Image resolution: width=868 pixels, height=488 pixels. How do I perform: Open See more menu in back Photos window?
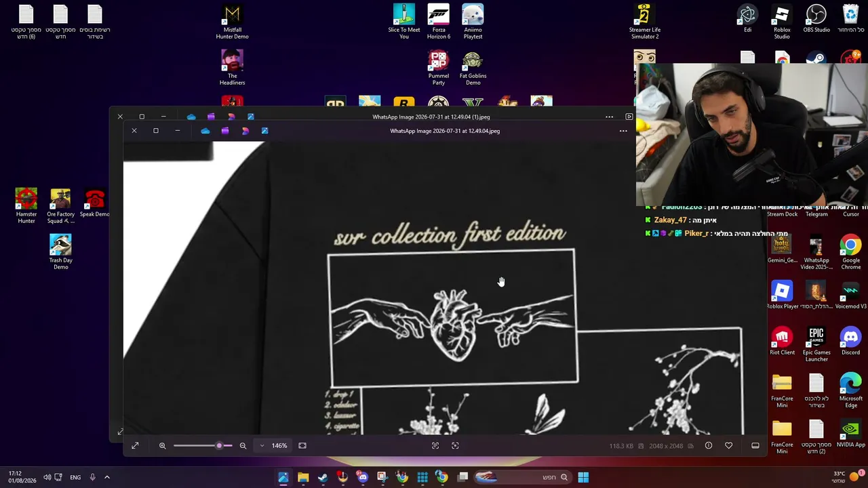pyautogui.click(x=609, y=117)
